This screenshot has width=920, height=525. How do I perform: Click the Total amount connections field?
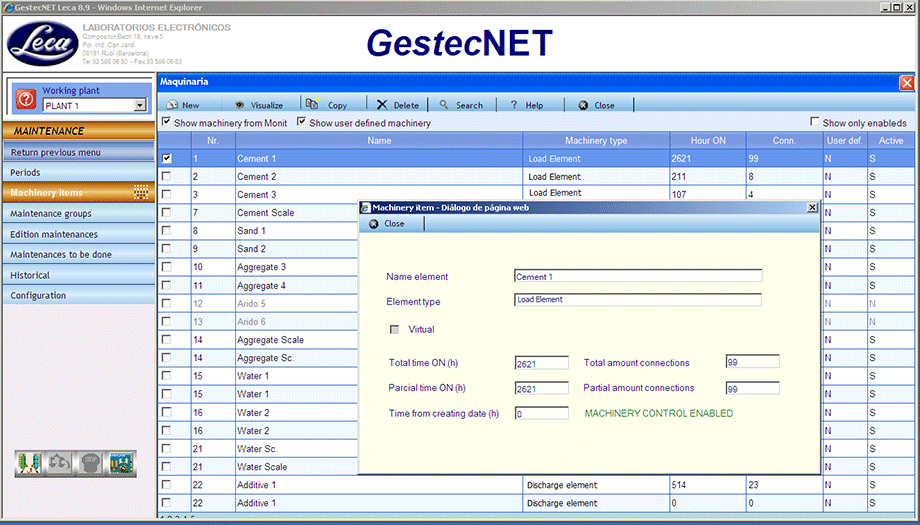coord(753,362)
